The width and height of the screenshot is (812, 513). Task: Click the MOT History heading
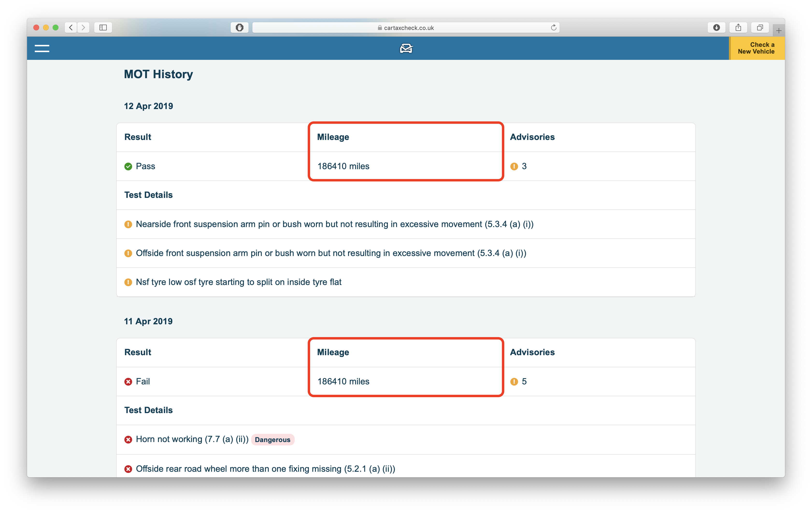[158, 74]
